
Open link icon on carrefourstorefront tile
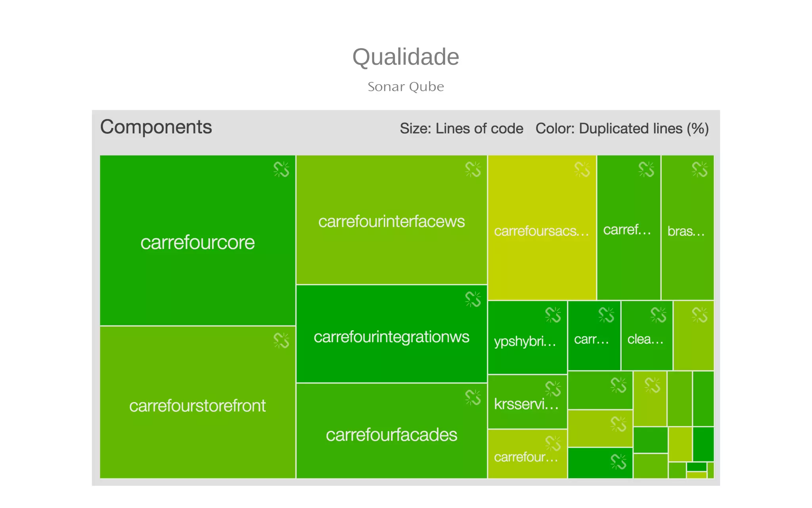[x=281, y=341]
